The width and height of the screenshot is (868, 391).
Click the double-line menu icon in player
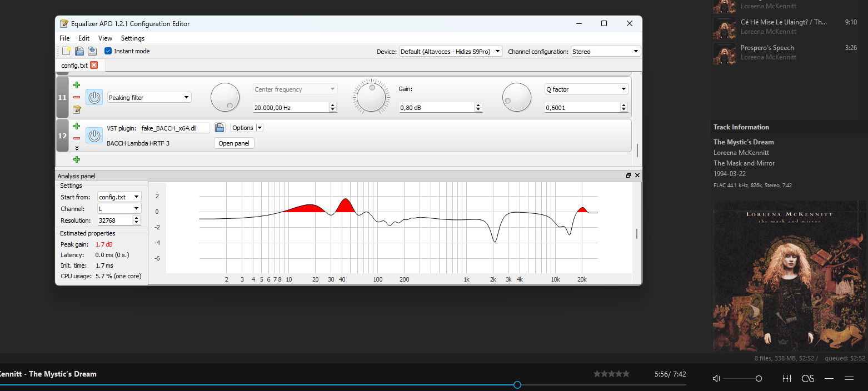pyautogui.click(x=849, y=378)
